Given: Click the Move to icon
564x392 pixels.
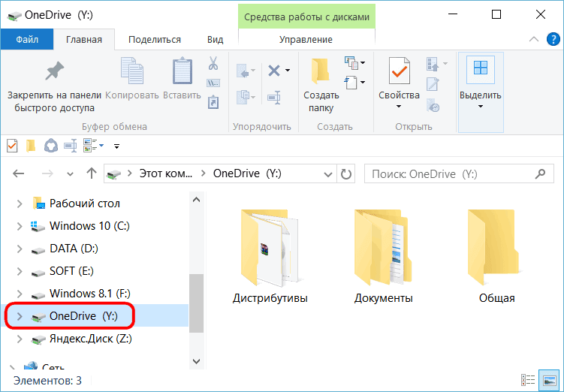Looking at the screenshot, I should [243, 71].
